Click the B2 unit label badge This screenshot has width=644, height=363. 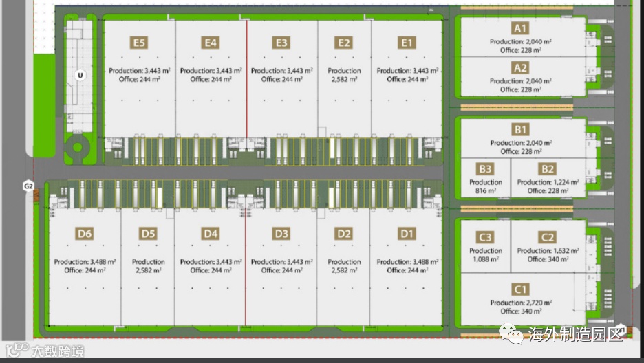(548, 169)
